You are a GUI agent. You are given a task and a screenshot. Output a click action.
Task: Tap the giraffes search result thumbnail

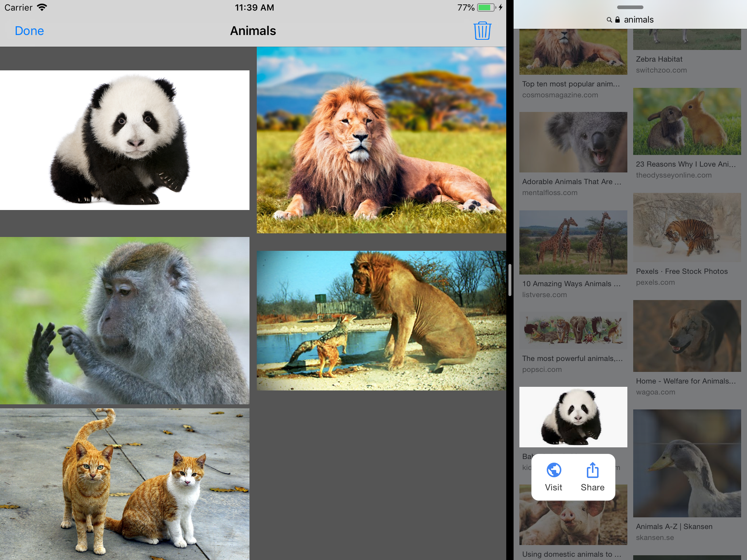[x=573, y=242]
